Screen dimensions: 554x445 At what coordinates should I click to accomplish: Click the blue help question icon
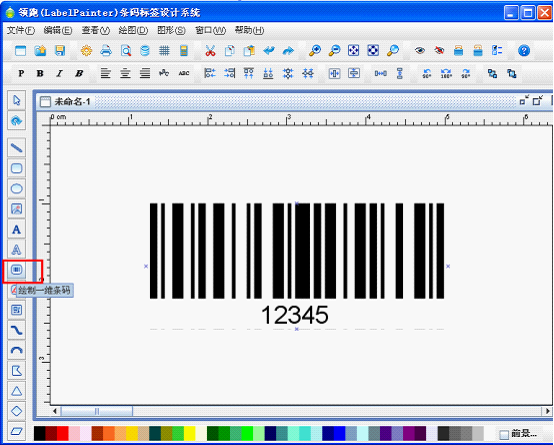[x=524, y=51]
